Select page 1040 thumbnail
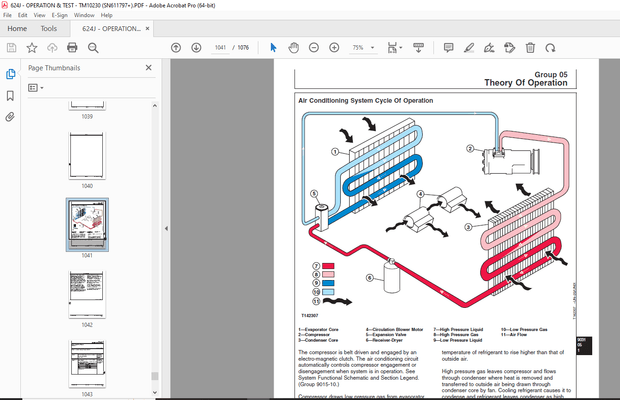 tap(87, 155)
